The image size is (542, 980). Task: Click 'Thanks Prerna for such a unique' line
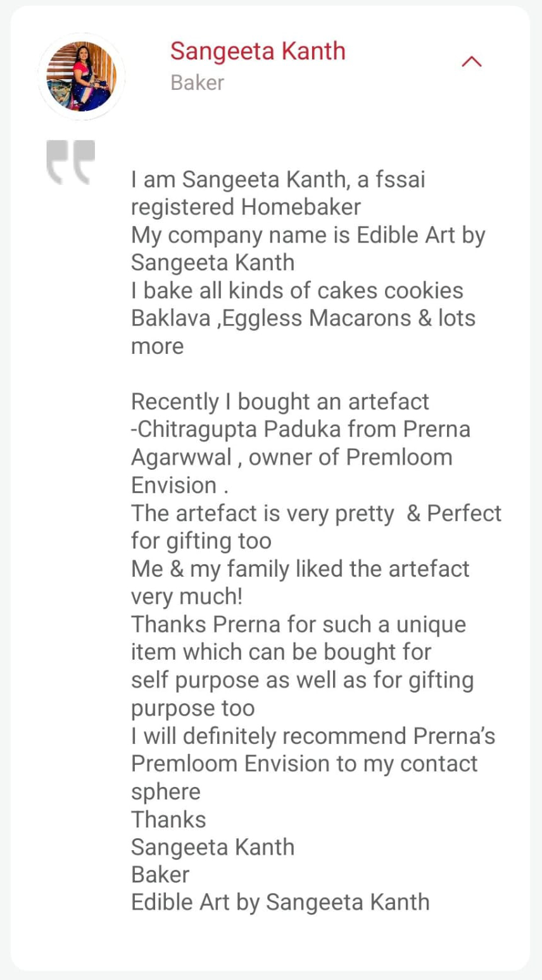[x=298, y=624]
